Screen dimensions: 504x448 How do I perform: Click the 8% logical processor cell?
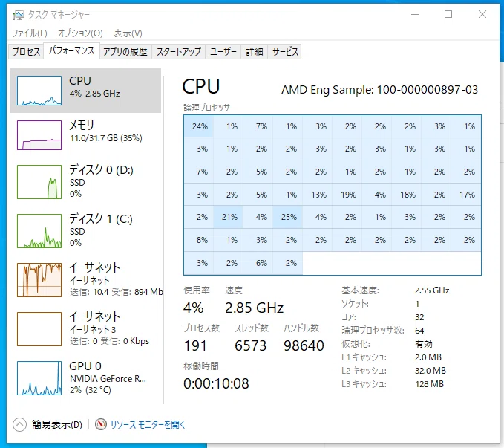pos(198,240)
